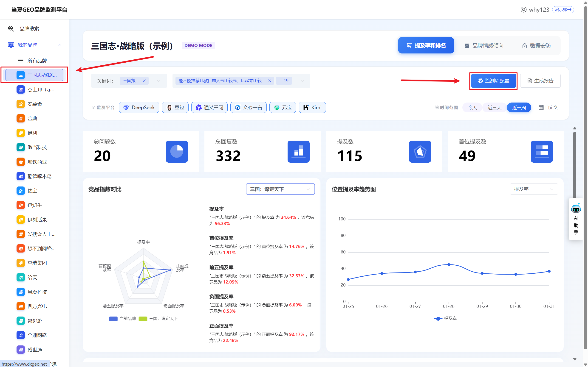The width and height of the screenshot is (588, 367).
Task: Toggle the Kimi platform filter
Action: [x=312, y=107]
